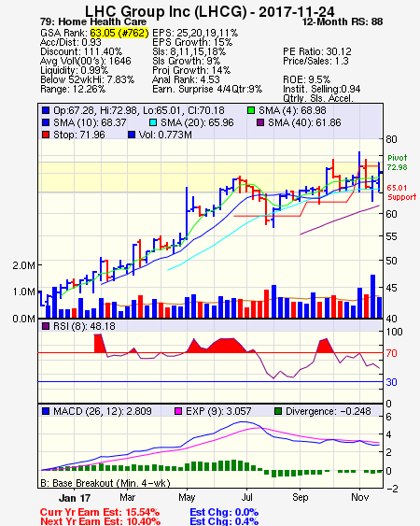
Task: Click the 'May' x-axis date label
Action: click(187, 497)
